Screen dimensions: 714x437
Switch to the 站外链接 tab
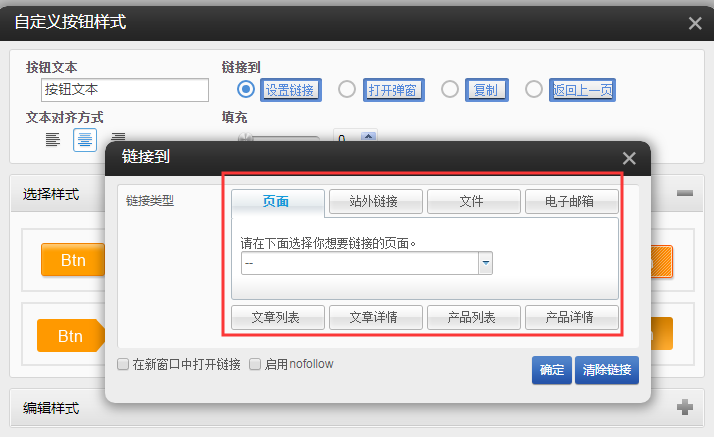[376, 201]
